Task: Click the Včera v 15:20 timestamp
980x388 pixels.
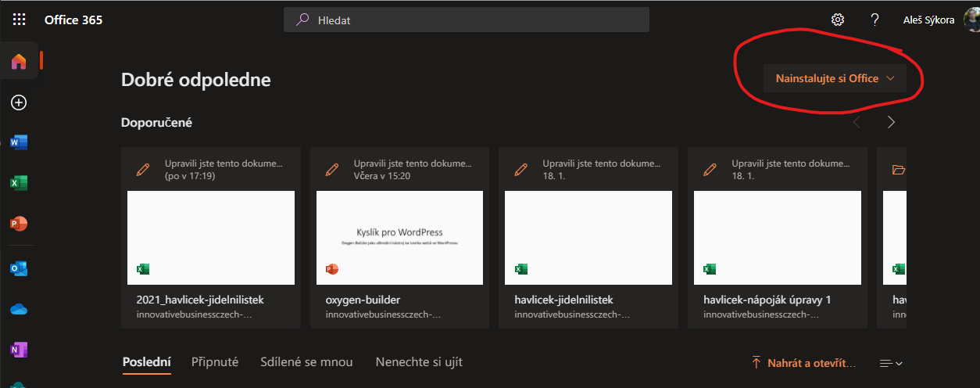Action: (x=382, y=176)
